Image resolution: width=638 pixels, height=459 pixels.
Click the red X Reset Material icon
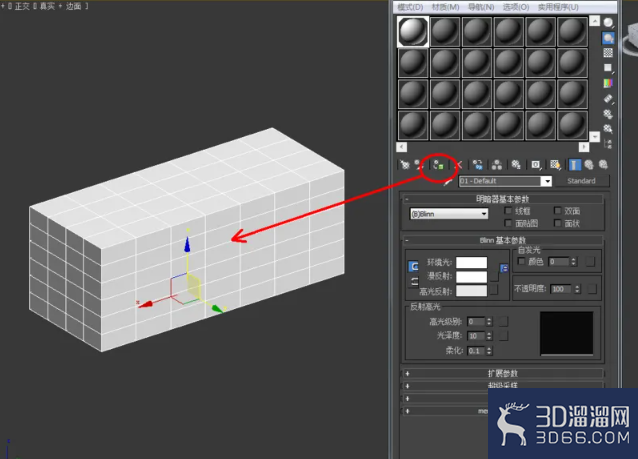[459, 165]
